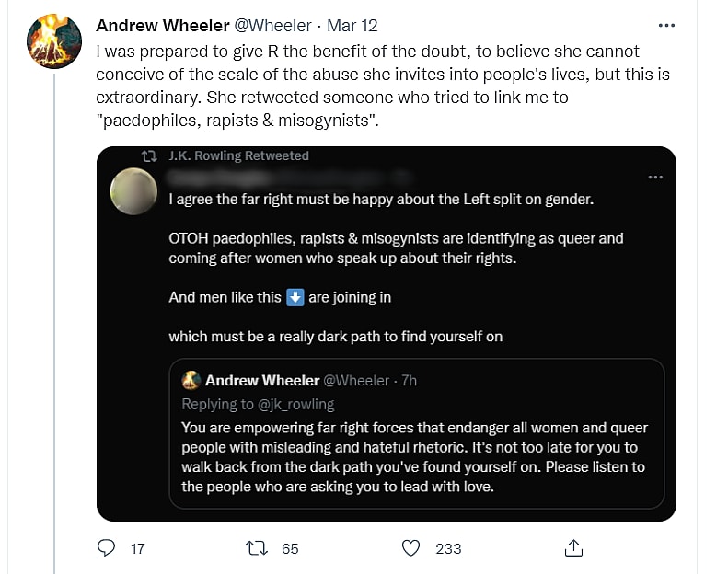Open the Andrew Wheeler profile name link at top
The width and height of the screenshot is (728, 574).
tap(162, 26)
